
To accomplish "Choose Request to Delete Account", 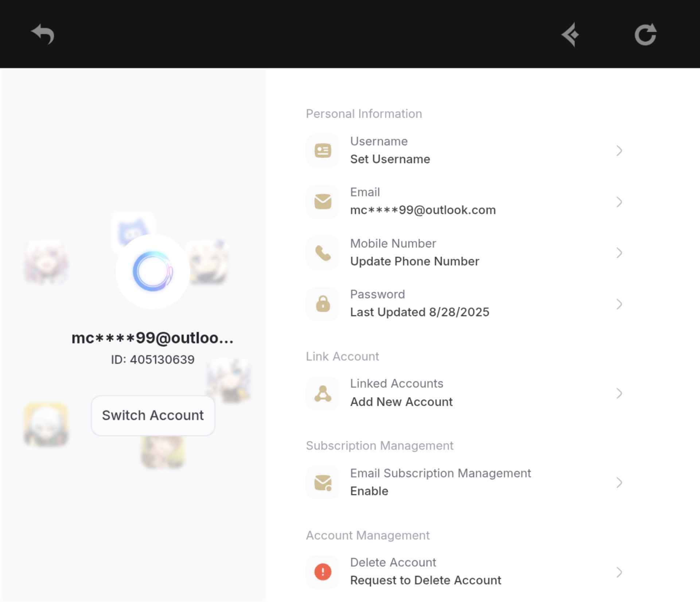I will point(425,580).
